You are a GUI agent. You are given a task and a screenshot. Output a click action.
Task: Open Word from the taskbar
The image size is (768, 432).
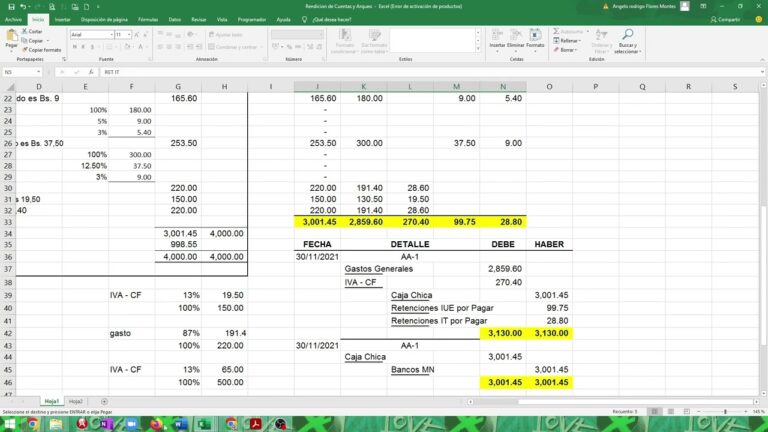[181, 423]
